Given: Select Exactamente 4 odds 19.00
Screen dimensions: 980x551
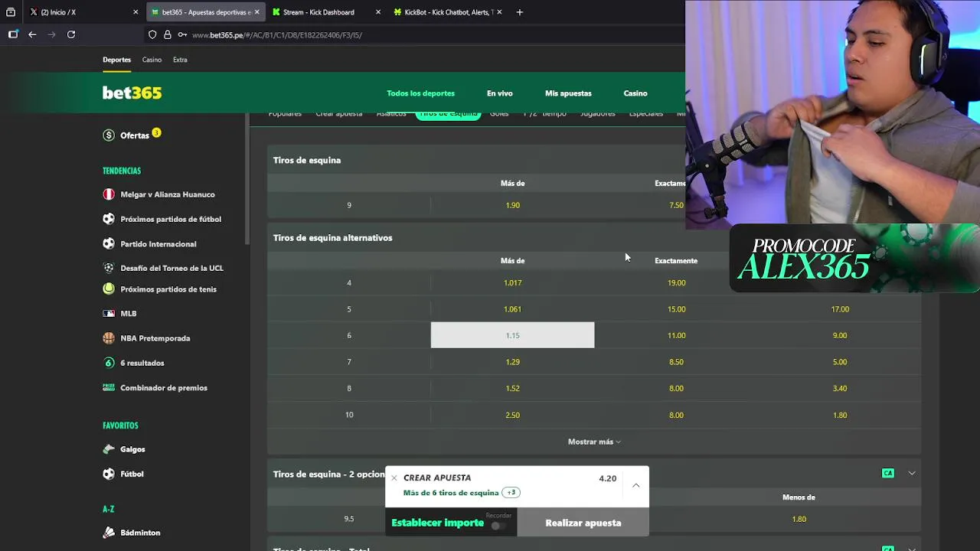Looking at the screenshot, I should pos(676,282).
